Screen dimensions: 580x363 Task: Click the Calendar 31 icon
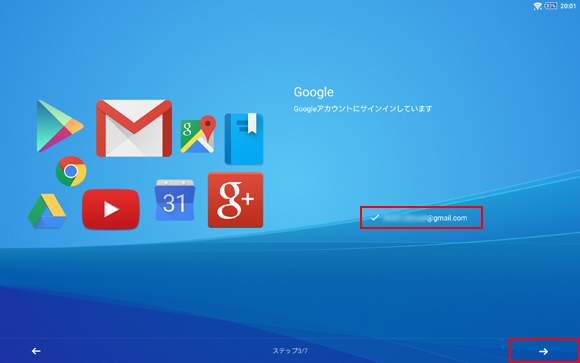[x=175, y=200]
